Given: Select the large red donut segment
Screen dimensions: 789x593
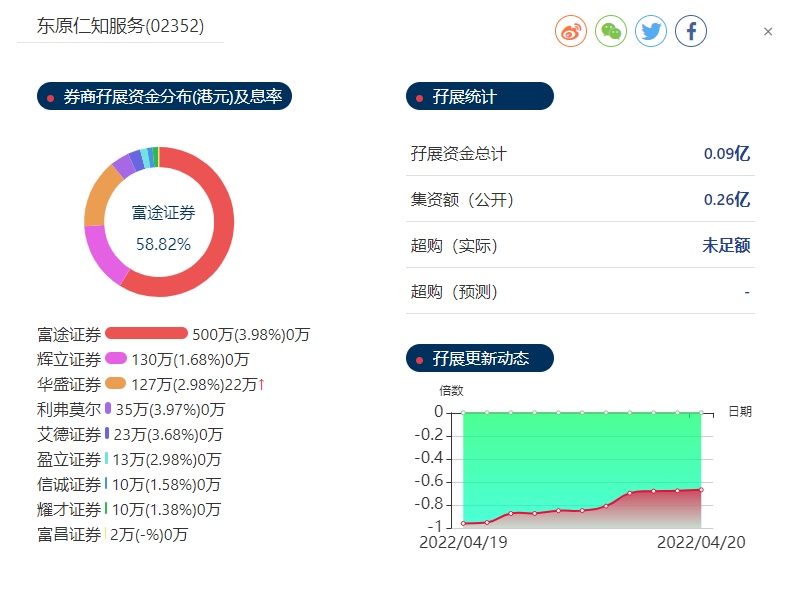Looking at the screenshot, I should 223,221.
